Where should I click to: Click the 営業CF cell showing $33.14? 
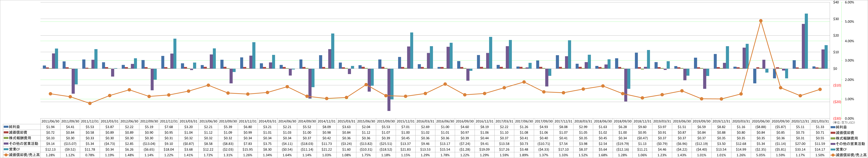tap(800, 149)
